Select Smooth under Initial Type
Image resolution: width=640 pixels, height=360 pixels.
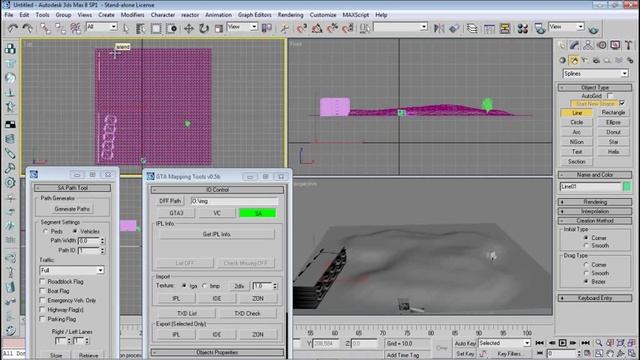tap(586, 246)
